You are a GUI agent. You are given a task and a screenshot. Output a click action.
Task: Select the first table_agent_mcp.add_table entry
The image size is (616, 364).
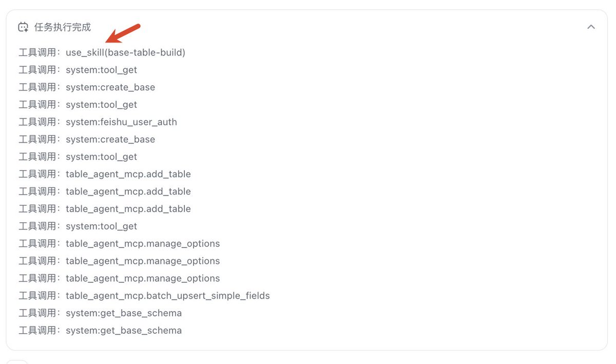pyautogui.click(x=105, y=174)
